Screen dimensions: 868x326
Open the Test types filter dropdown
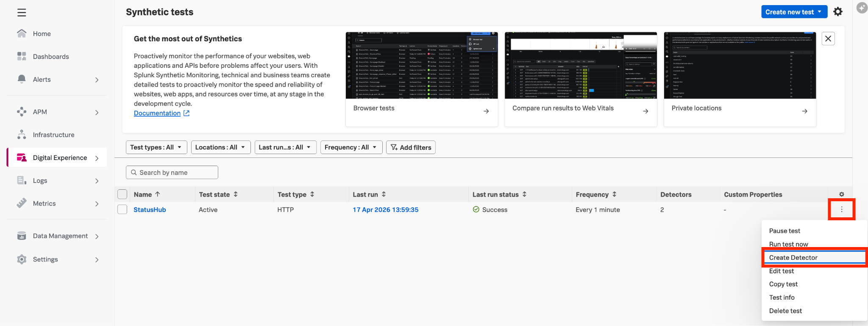[x=156, y=147]
